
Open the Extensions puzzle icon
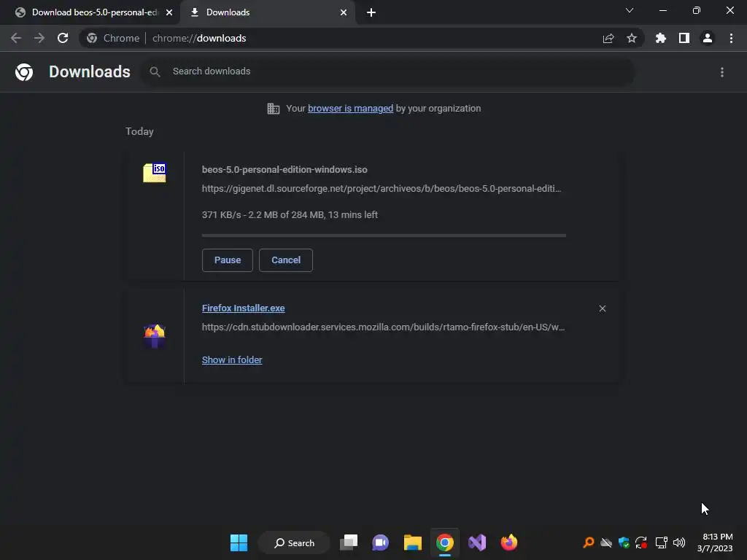tap(661, 38)
